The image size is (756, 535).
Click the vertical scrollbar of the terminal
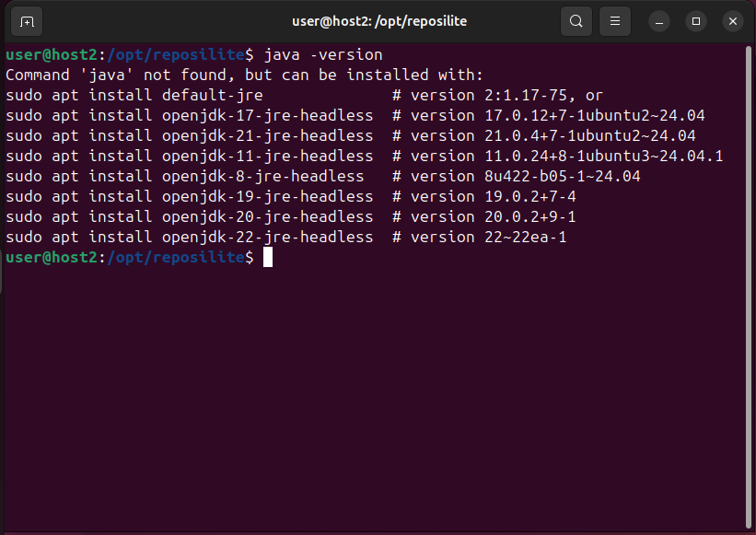749,286
